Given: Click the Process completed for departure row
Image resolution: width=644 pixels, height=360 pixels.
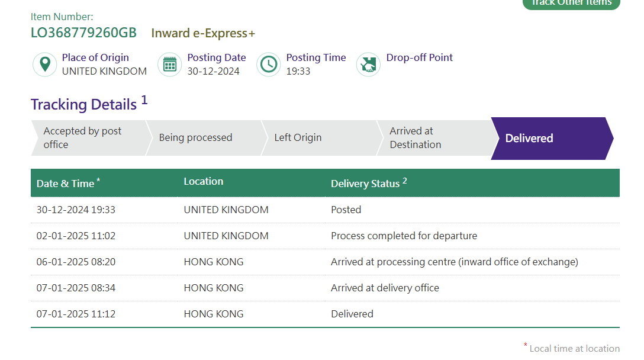Looking at the screenshot, I should point(325,236).
